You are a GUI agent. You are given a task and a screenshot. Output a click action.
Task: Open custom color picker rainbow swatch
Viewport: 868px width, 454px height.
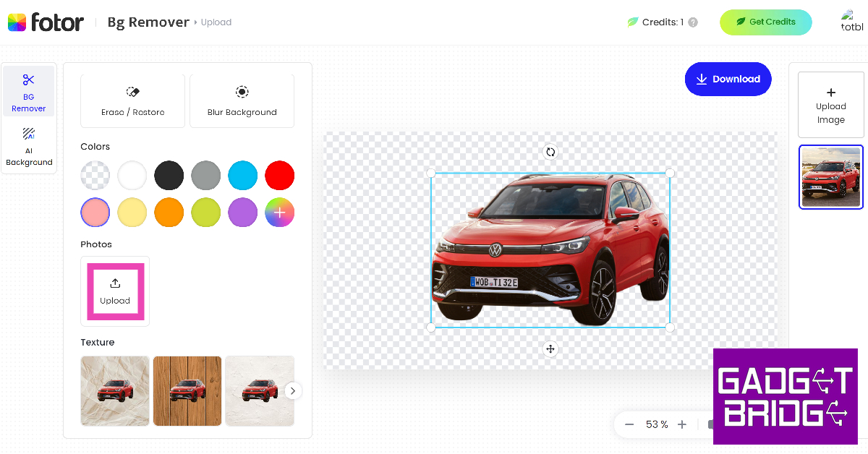pos(280,213)
